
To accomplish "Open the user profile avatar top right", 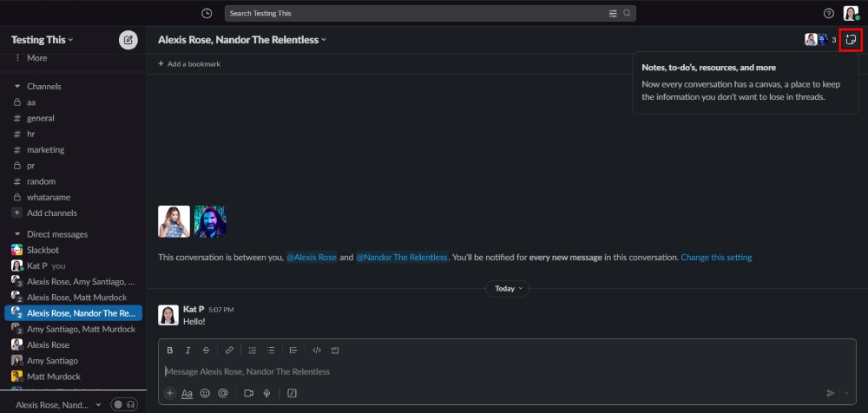I will click(851, 13).
